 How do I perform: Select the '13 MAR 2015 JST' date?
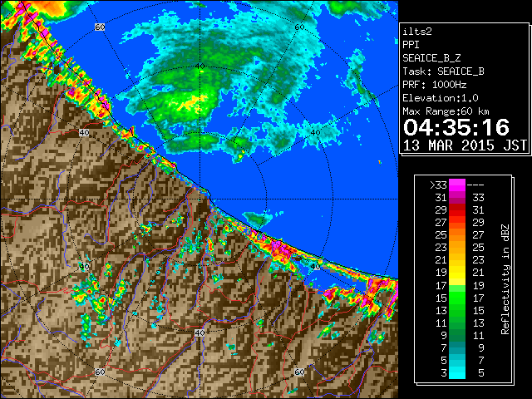coord(465,145)
